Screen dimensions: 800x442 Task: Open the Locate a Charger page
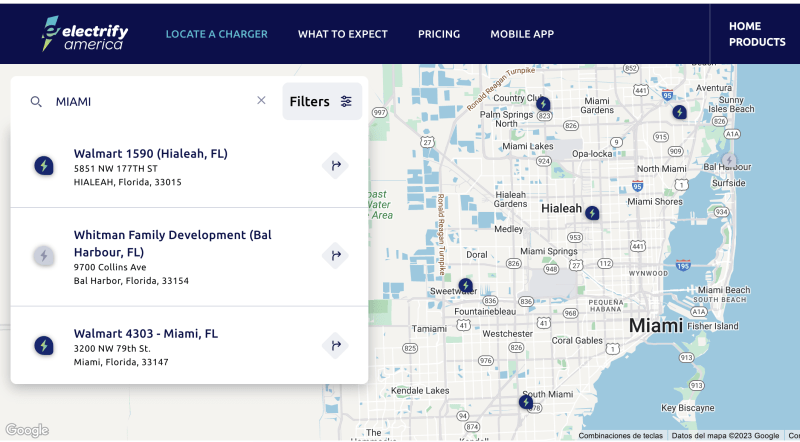click(x=216, y=34)
